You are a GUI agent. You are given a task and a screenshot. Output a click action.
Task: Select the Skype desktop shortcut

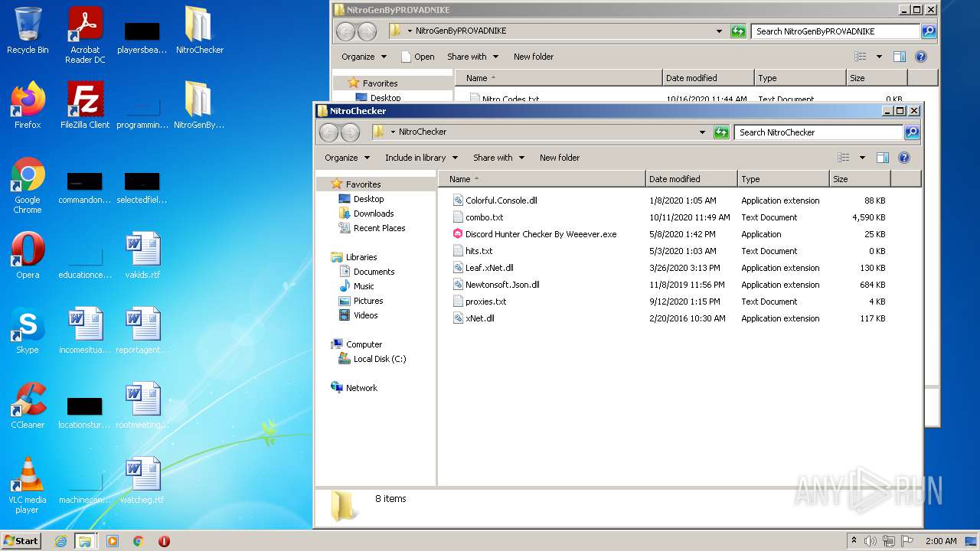[28, 331]
